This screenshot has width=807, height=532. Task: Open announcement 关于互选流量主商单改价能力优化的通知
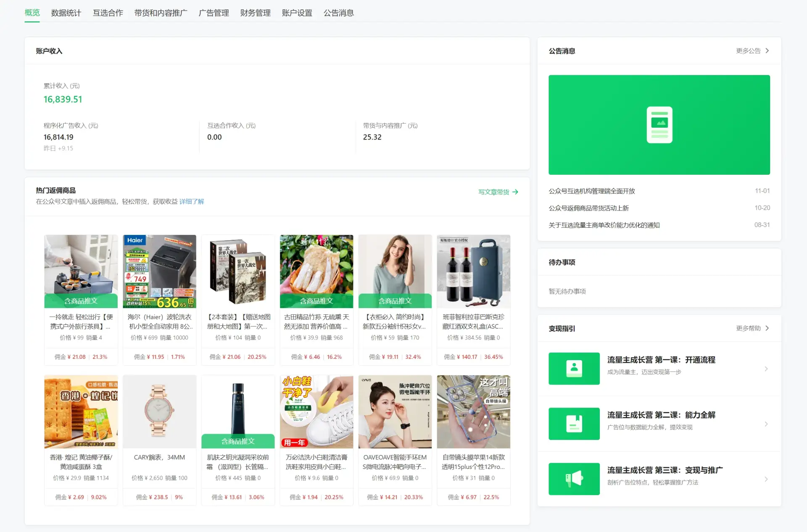click(604, 225)
